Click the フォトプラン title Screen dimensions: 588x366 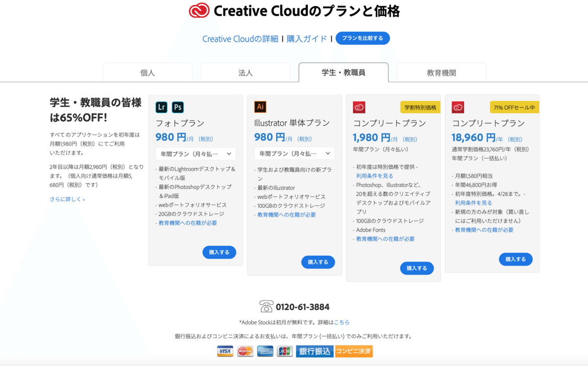180,123
